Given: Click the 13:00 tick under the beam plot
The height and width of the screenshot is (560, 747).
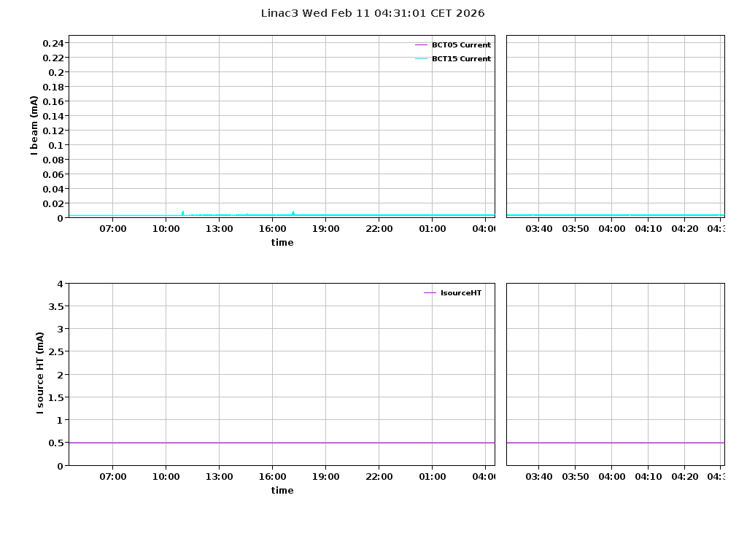Looking at the screenshot, I should tap(219, 229).
